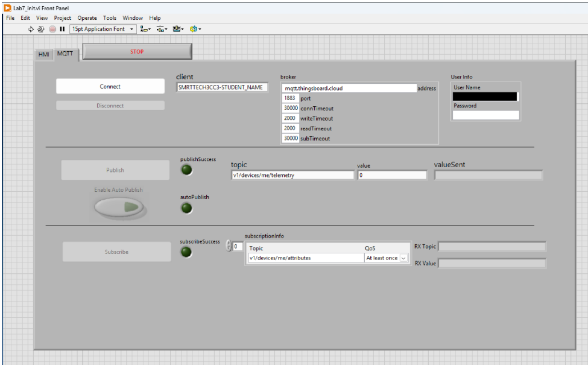Viewport: 588px width, 368px height.
Task: Click the Abort Execution toolbar icon
Action: click(52, 29)
